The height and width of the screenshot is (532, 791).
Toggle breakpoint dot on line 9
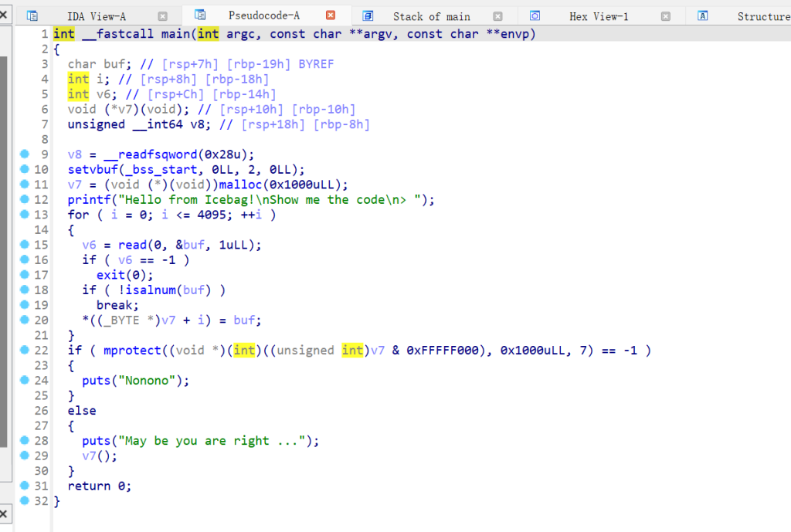click(25, 154)
